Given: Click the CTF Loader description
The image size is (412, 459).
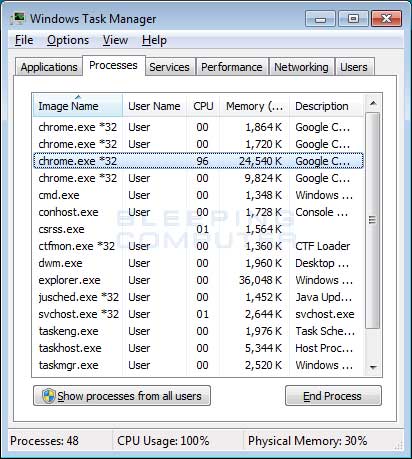Looking at the screenshot, I should coord(323,246).
